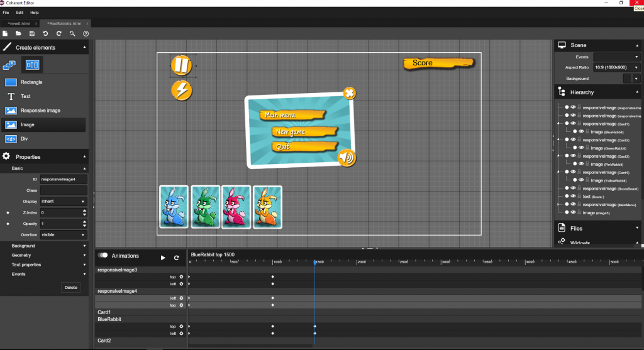Toggle visibility of the BlueRabbit image
Screen dimensions: 644x350
tap(581, 132)
